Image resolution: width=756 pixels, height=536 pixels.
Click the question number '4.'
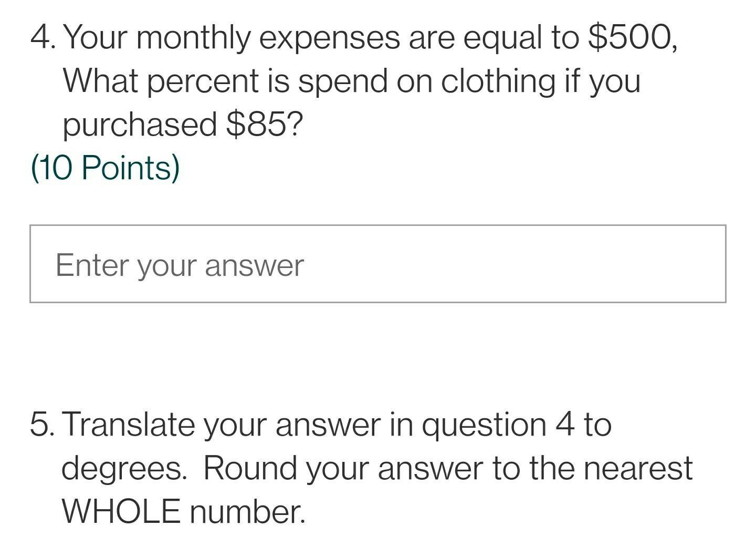point(44,38)
